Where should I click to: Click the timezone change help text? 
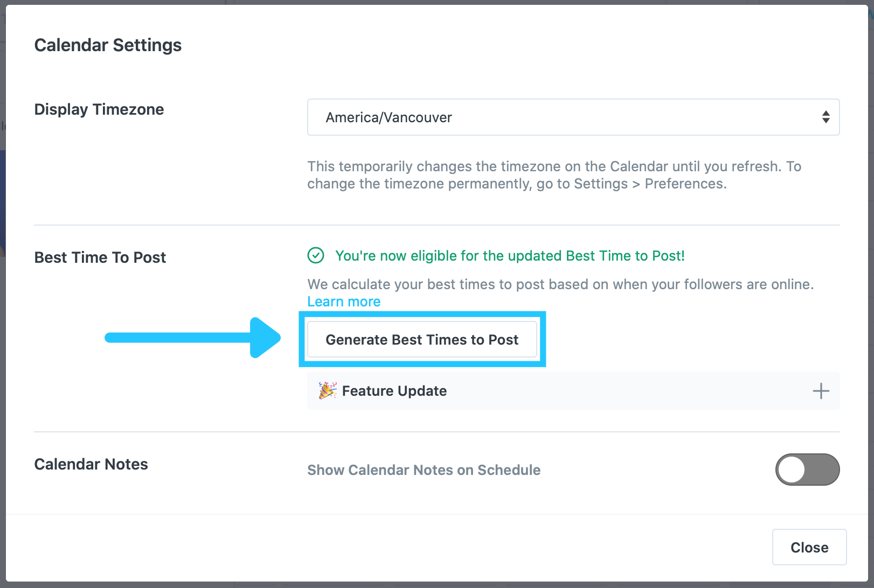pos(554,175)
